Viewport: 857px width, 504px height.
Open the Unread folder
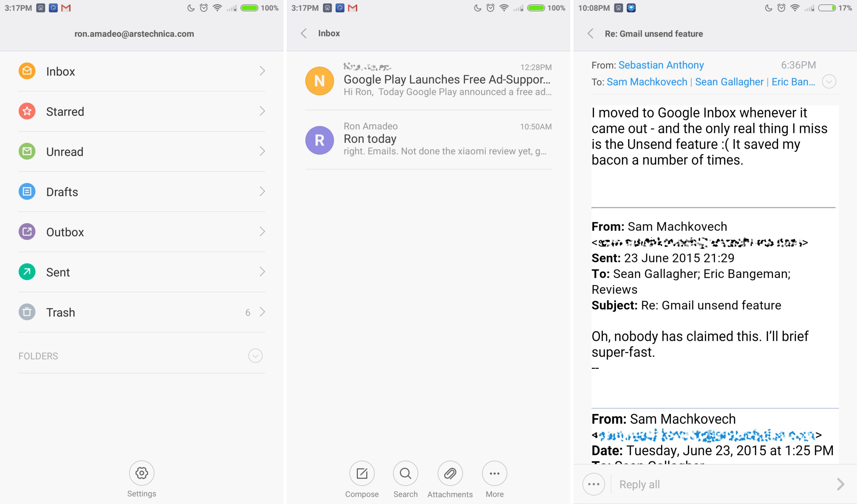pyautogui.click(x=65, y=152)
